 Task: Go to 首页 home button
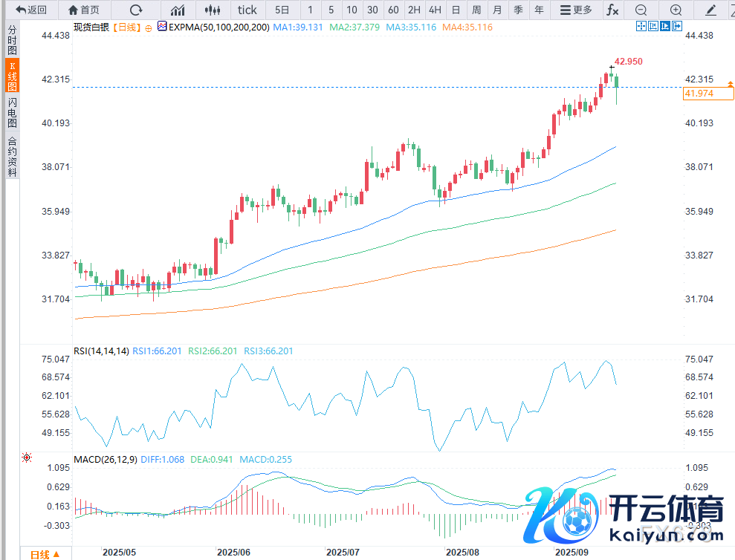coord(83,10)
